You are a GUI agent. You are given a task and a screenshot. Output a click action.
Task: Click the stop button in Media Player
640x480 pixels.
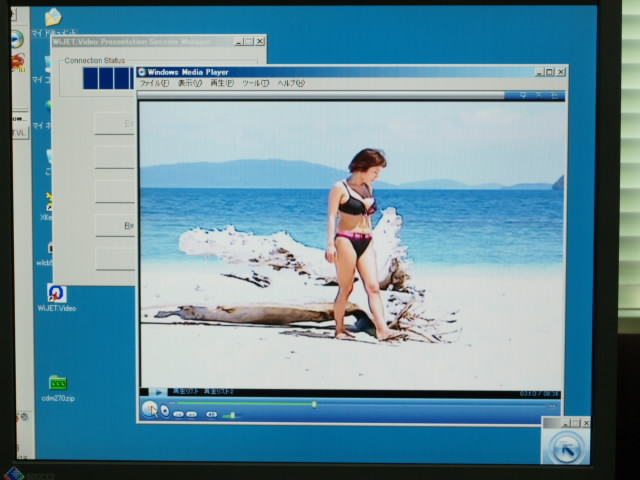[165, 410]
